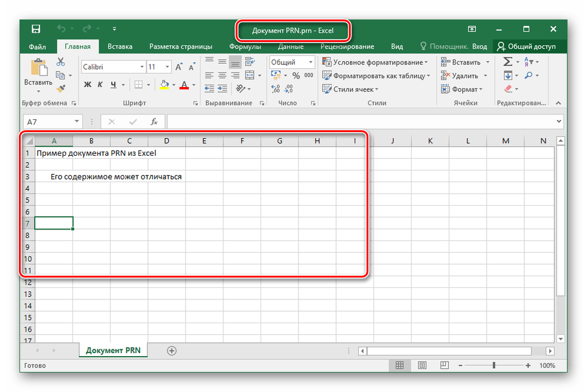Click the Increase Font Size icon
Screen dimensions: 587x392
[x=178, y=67]
